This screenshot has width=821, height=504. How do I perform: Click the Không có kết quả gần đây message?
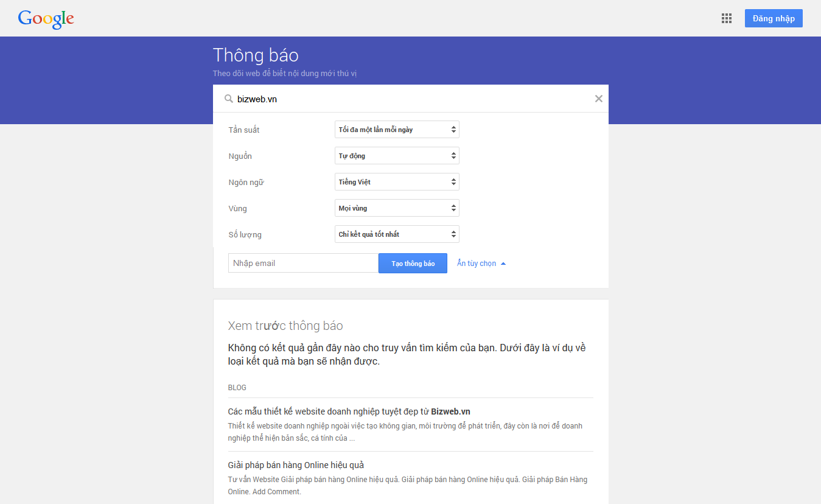point(407,355)
